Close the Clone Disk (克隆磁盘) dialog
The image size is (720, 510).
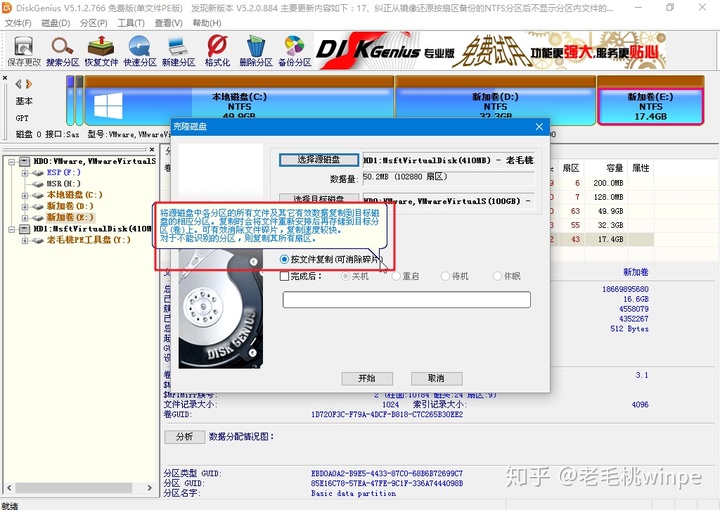click(539, 127)
